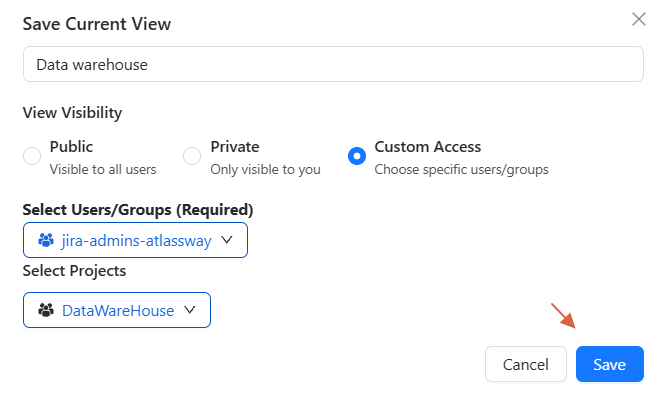Click the group icon beside DataWareHouse

pos(46,310)
